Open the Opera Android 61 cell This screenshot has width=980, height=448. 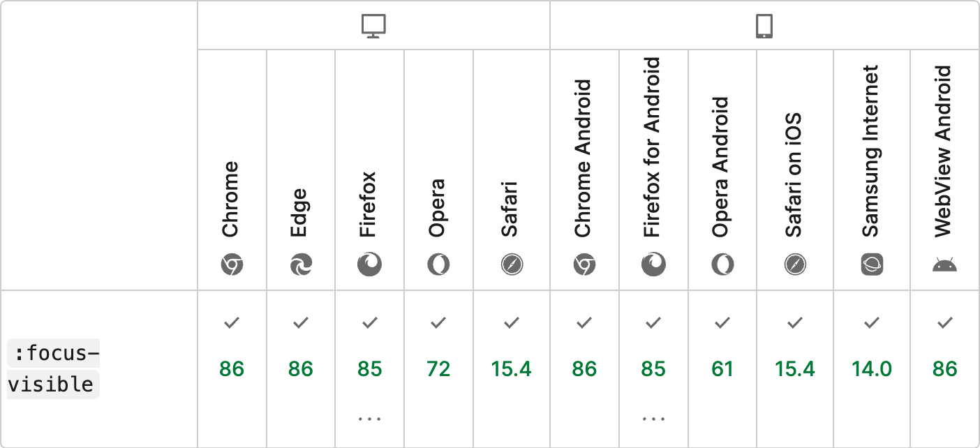pyautogui.click(x=722, y=368)
